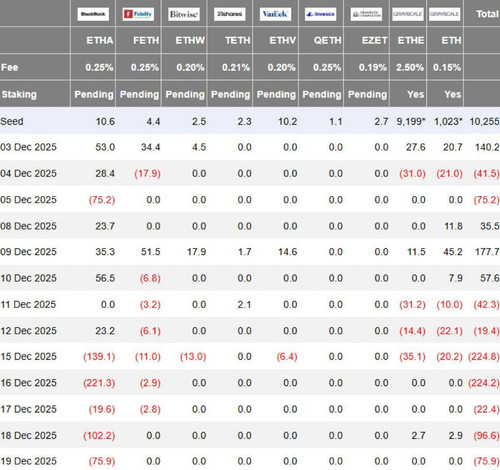Screen dimensions: 500x470
Task: Click the 12 Dec 2025 date label
Action: point(28,331)
